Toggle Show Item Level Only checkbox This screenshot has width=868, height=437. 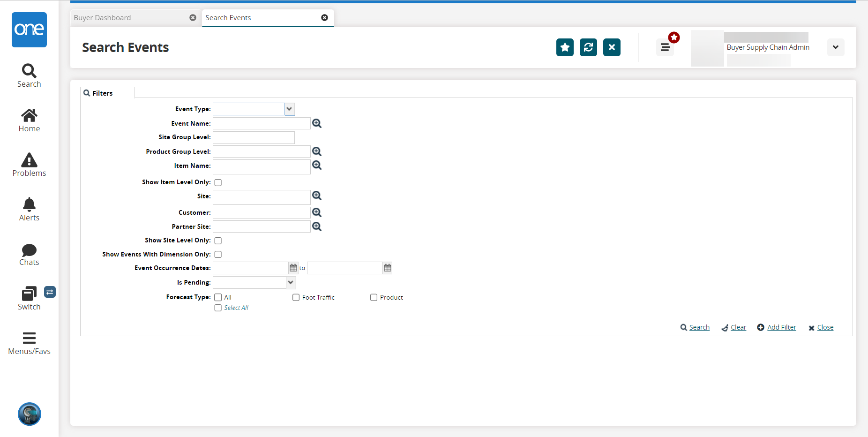point(218,182)
